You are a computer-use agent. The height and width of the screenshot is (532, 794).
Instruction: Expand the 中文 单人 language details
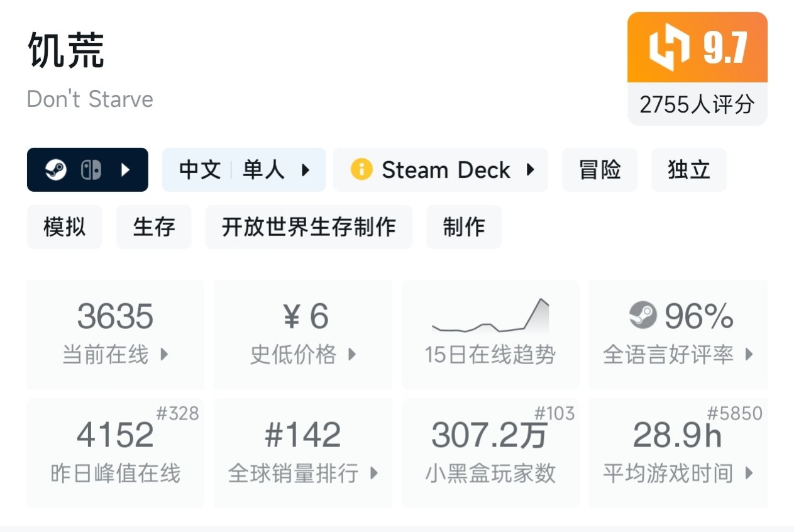coord(244,170)
